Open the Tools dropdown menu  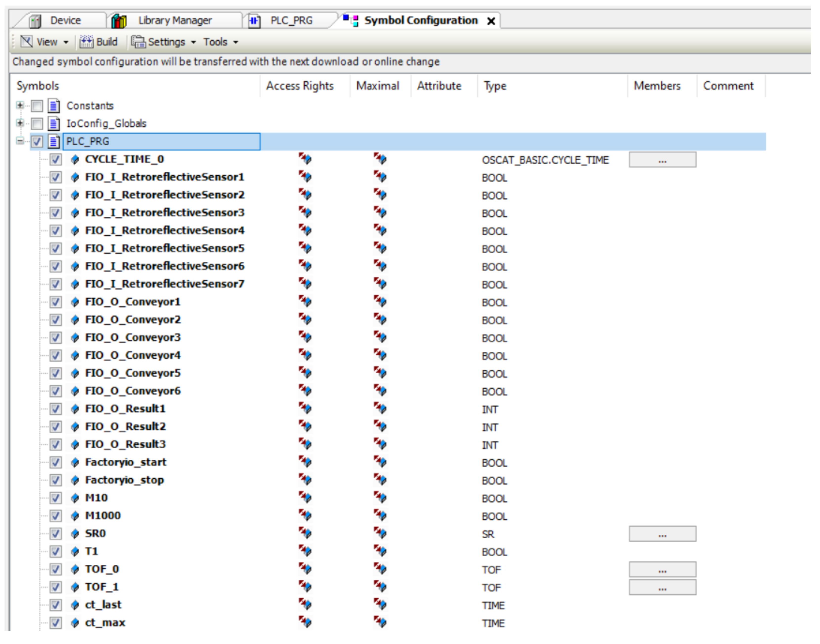(221, 42)
